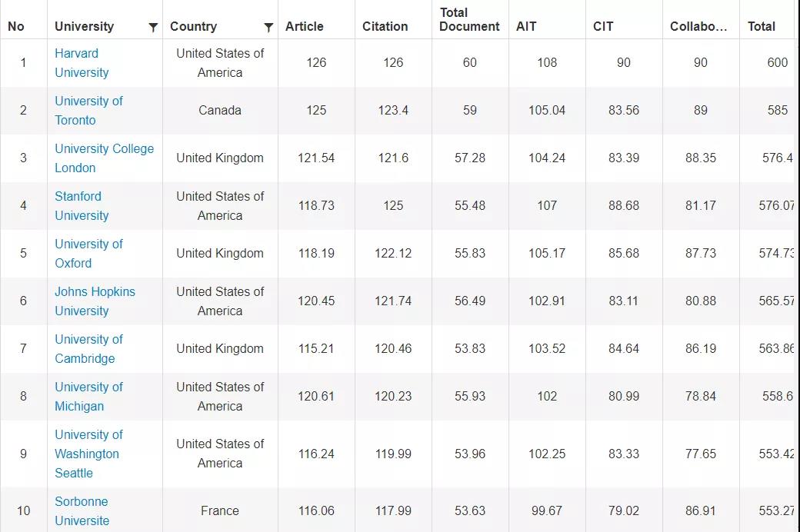Open the Harvard University link
The width and height of the screenshot is (800, 532).
[82, 63]
